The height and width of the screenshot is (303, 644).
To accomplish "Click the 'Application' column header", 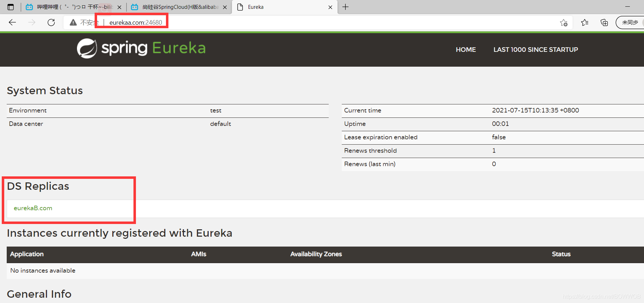I will pyautogui.click(x=27, y=254).
